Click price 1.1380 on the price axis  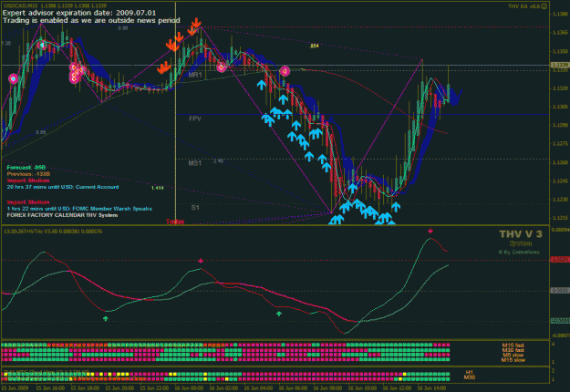click(560, 14)
